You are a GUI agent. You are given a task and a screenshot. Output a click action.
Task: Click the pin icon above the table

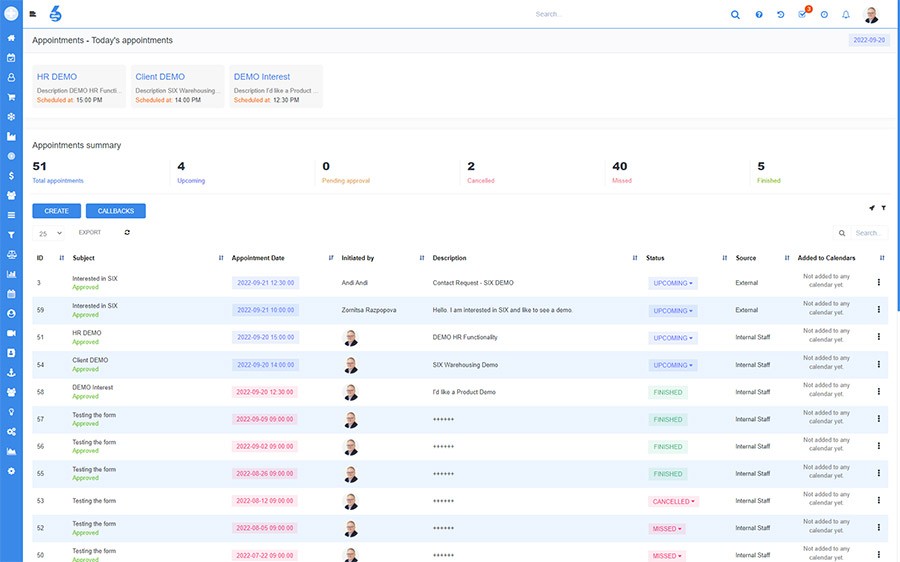click(872, 208)
